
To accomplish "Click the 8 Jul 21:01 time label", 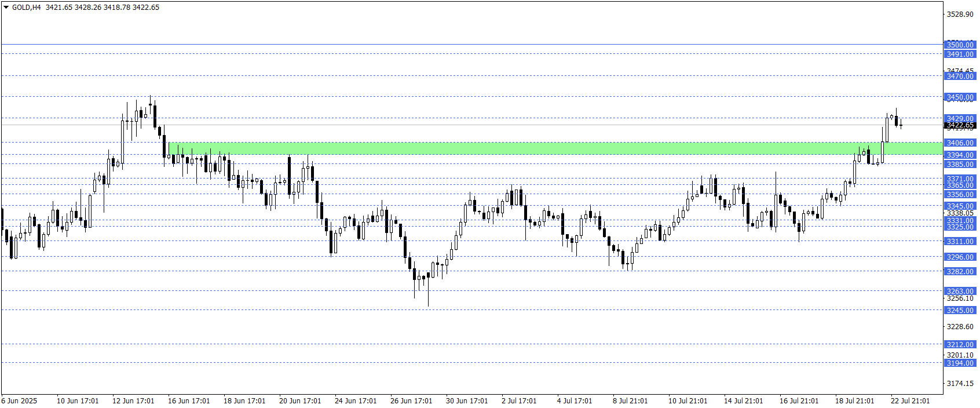I will pyautogui.click(x=630, y=401).
